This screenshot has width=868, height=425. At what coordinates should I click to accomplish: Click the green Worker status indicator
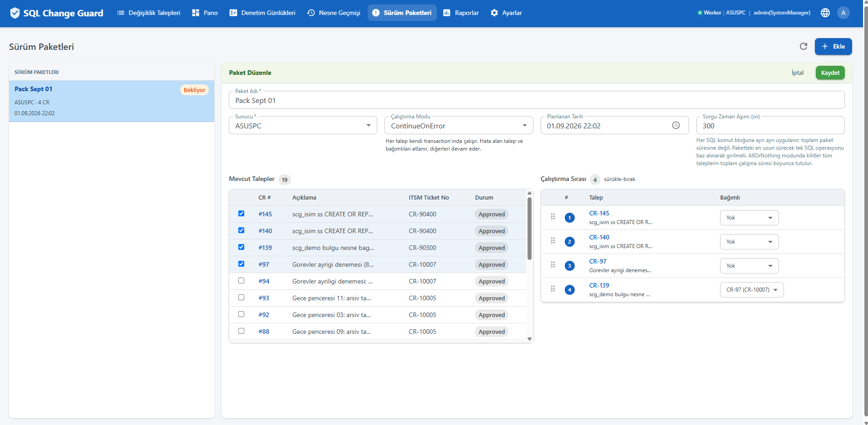[x=700, y=13]
